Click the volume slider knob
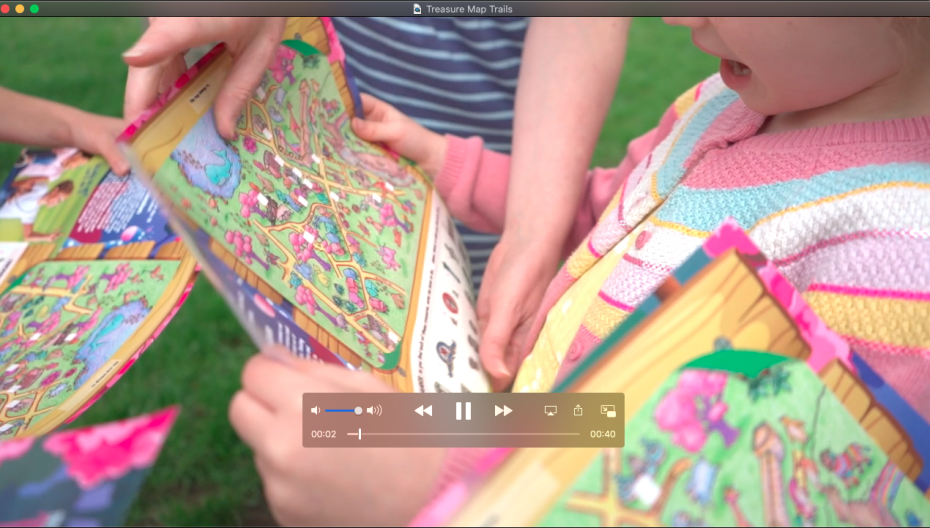Viewport: 930px width, 528px height. pyautogui.click(x=358, y=410)
